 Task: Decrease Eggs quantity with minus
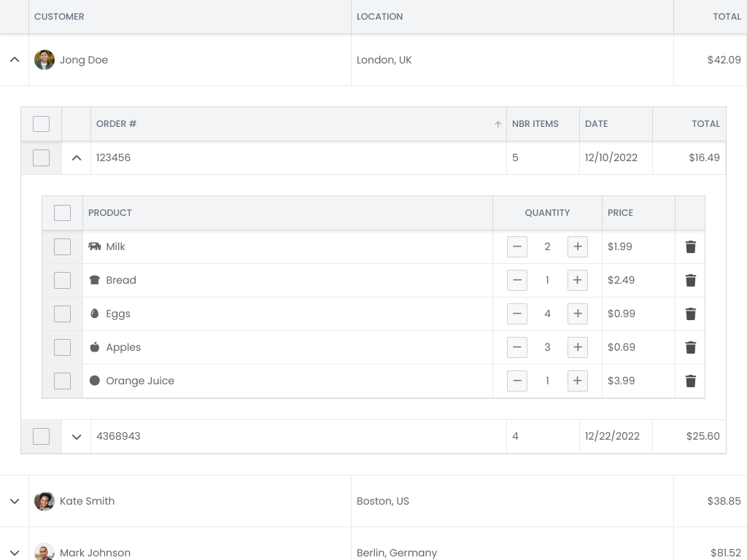[x=517, y=314]
